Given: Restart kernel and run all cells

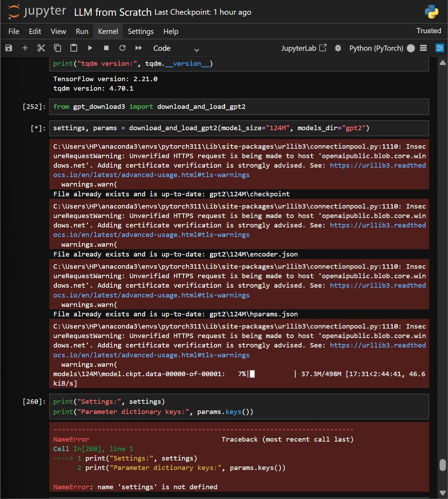Looking at the screenshot, I should 139,48.
